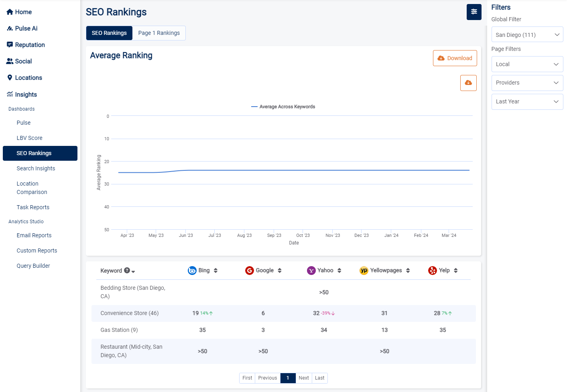Screen dimensions: 567x392
Task: Click the chart cloud download icon
Action: point(468,83)
